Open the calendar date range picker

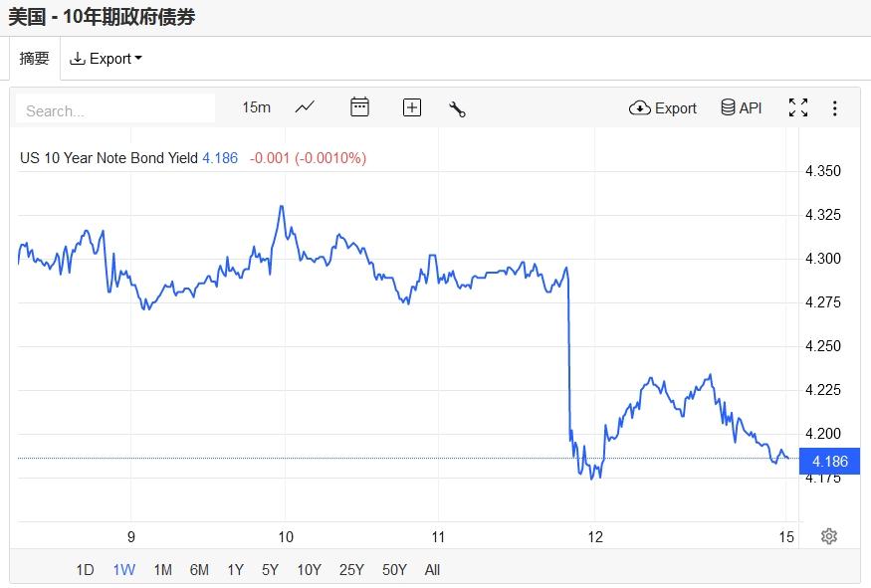pos(359,107)
